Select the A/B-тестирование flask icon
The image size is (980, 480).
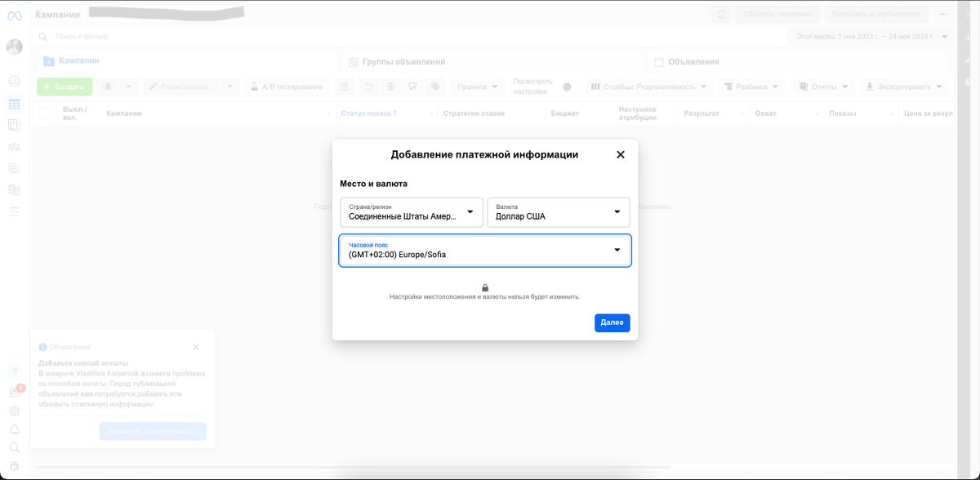click(x=256, y=86)
